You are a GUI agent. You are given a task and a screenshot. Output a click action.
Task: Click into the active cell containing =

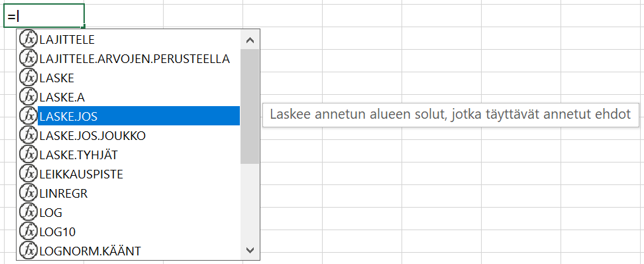coord(44,16)
